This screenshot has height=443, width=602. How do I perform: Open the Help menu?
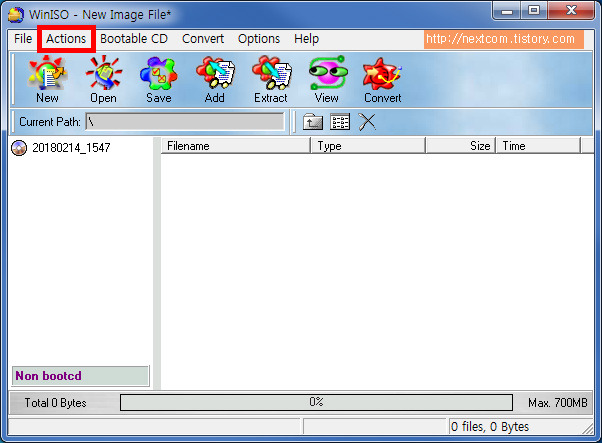pos(306,39)
